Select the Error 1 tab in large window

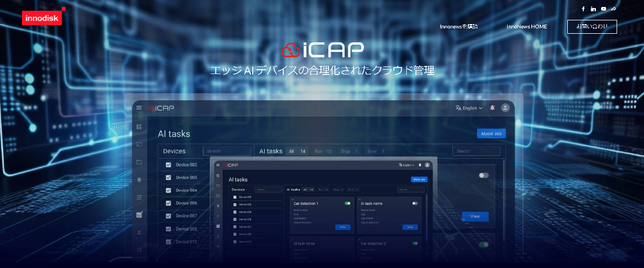pyautogui.click(x=376, y=151)
